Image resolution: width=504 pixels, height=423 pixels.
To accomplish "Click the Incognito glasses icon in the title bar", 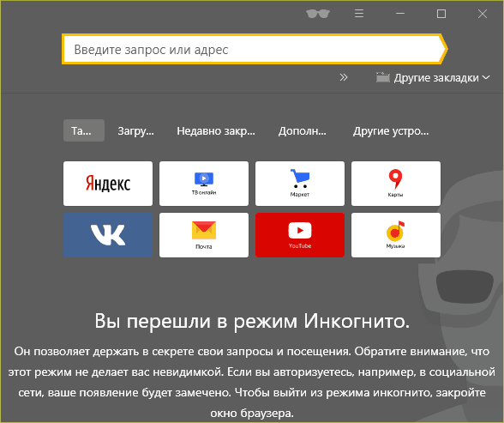I will point(318,14).
